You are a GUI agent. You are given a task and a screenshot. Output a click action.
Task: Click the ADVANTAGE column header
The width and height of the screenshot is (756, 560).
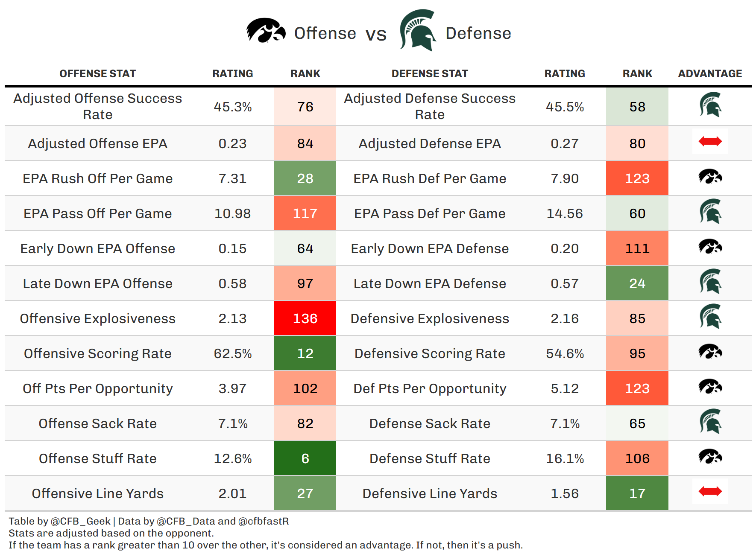point(710,74)
